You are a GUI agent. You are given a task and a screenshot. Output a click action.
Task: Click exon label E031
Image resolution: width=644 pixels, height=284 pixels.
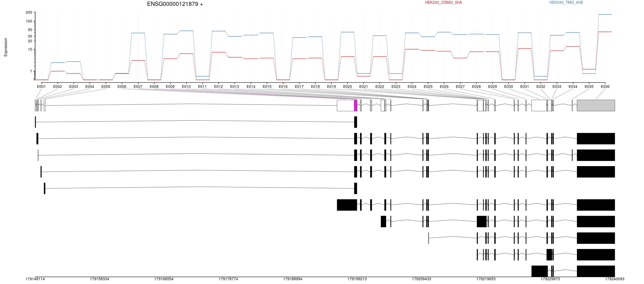(x=525, y=87)
